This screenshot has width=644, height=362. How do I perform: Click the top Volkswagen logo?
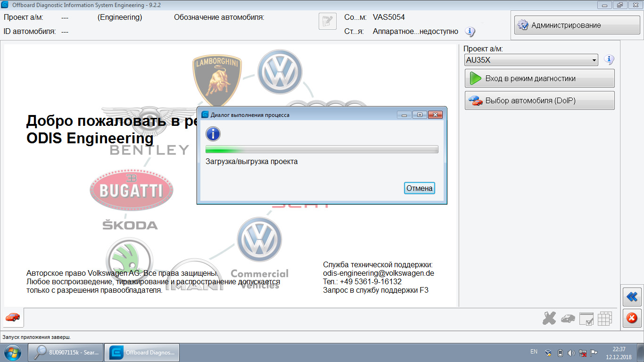[x=280, y=72]
